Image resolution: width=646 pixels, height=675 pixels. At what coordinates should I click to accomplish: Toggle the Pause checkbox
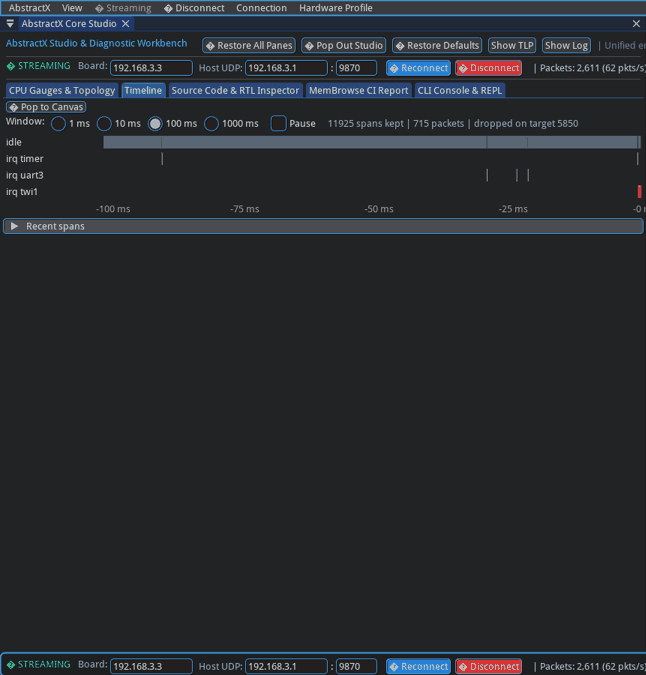[x=278, y=124]
